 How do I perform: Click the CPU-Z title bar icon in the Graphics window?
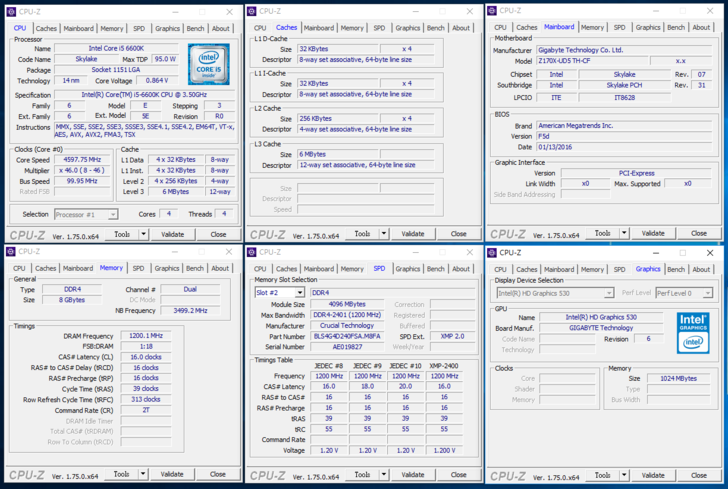[x=493, y=253]
